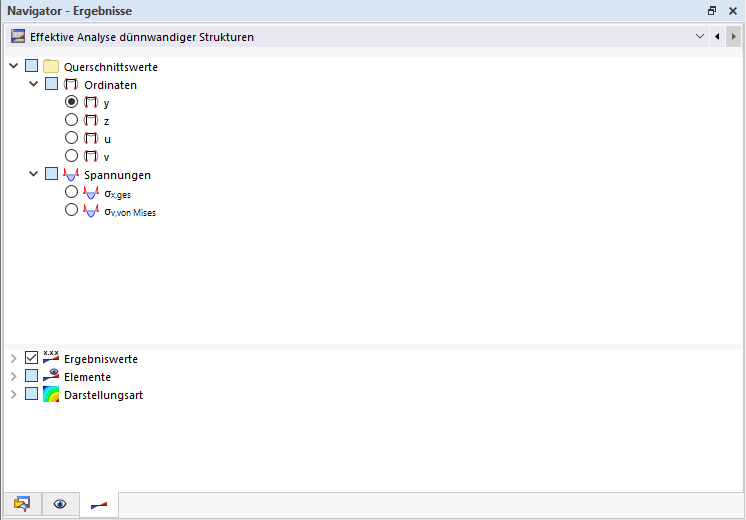Image resolution: width=746 pixels, height=520 pixels.
Task: Toggle the Querschnittswerte checkbox
Action: tap(31, 66)
